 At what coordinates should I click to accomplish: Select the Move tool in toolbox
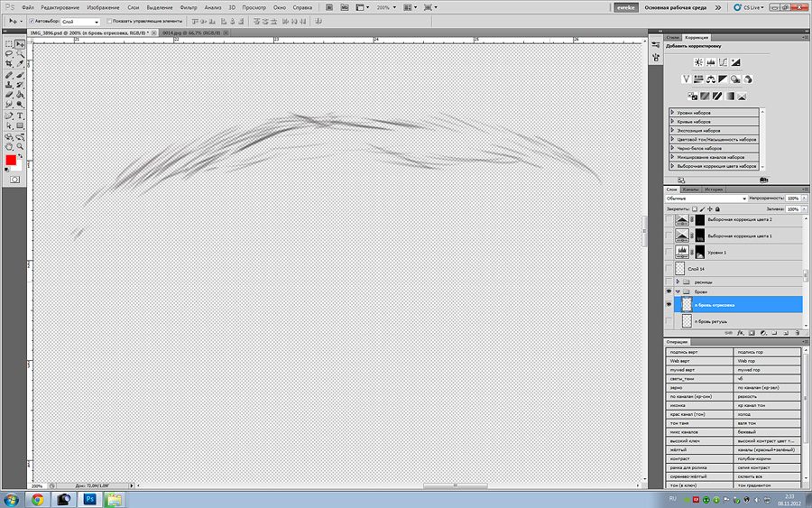point(20,44)
